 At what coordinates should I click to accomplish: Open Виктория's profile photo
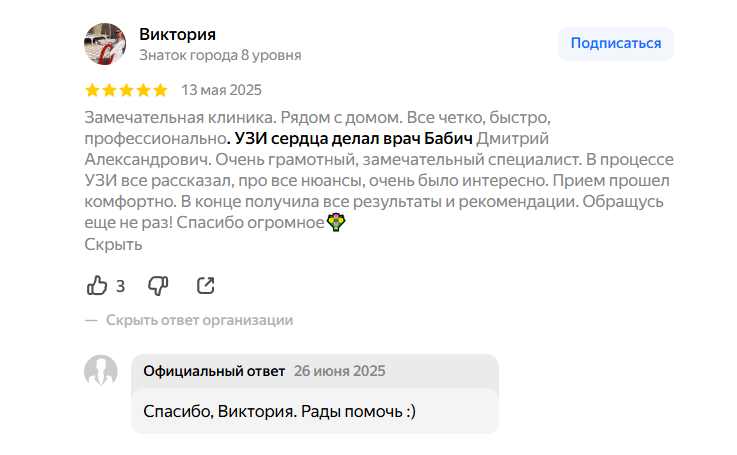point(104,44)
